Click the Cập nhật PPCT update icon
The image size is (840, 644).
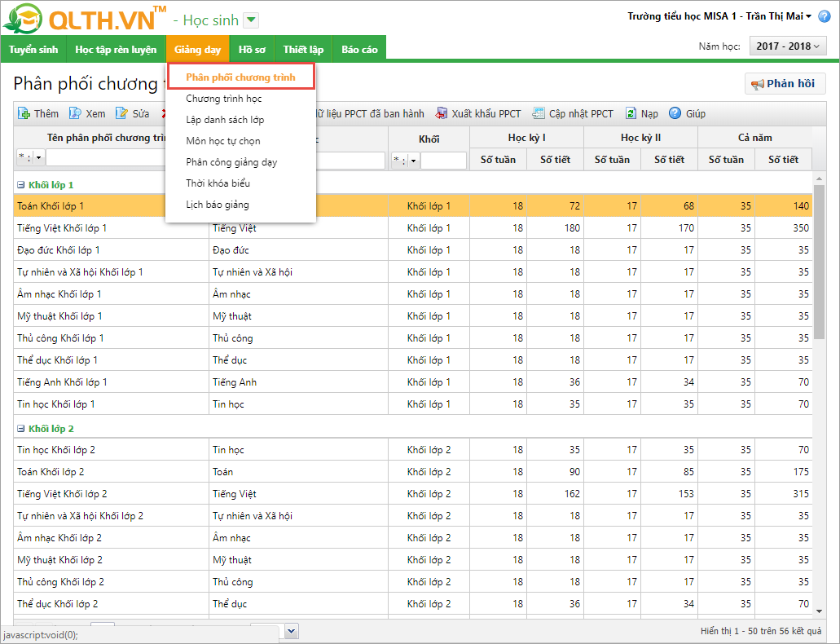pyautogui.click(x=539, y=114)
